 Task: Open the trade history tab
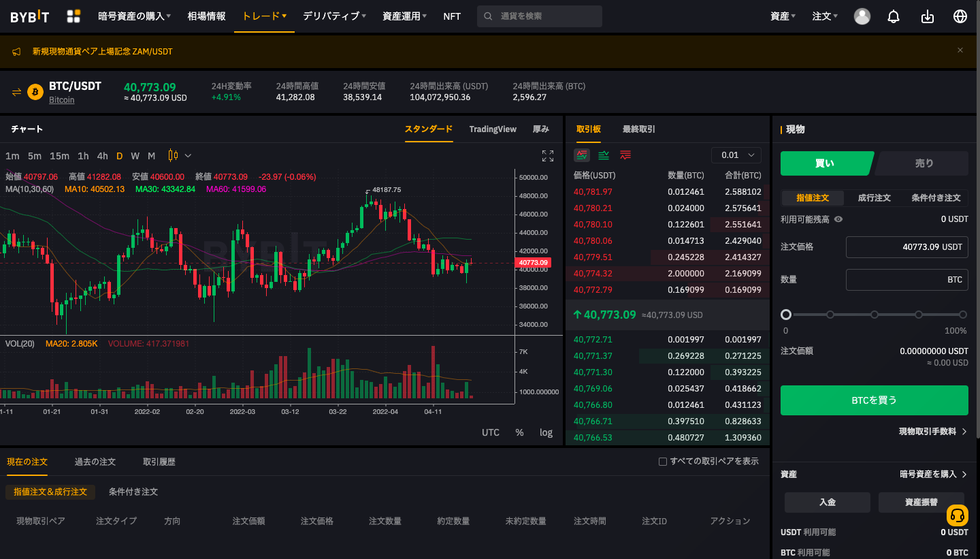(159, 462)
